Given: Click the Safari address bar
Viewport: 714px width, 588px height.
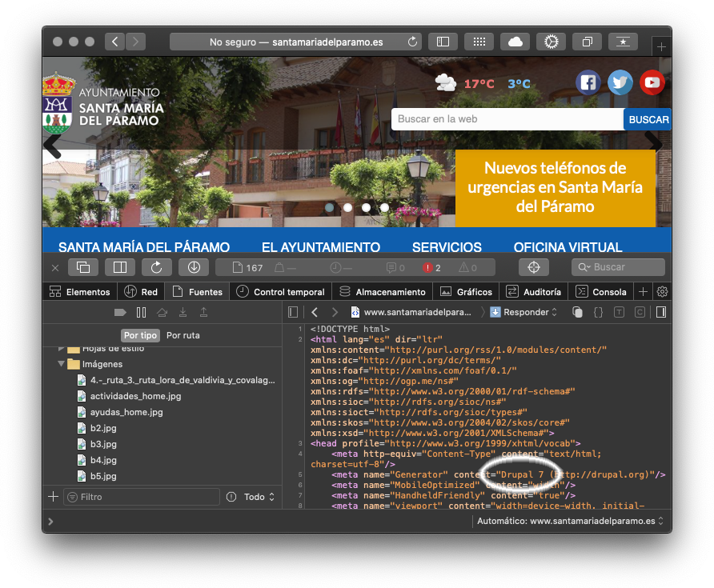Looking at the screenshot, I should click(x=295, y=42).
